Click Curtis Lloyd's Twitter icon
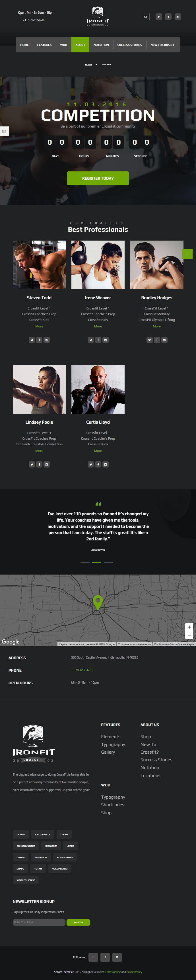Viewport: 196px width, 980px height. click(90, 464)
